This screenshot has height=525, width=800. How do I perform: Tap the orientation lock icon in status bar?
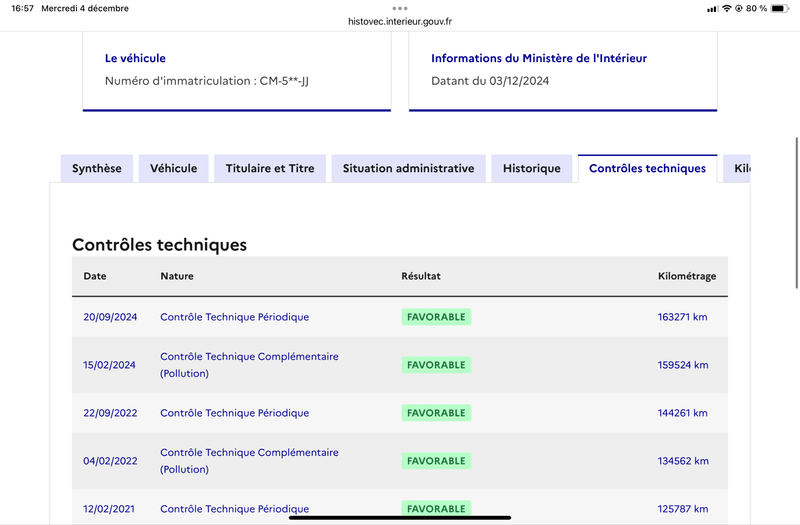[739, 8]
